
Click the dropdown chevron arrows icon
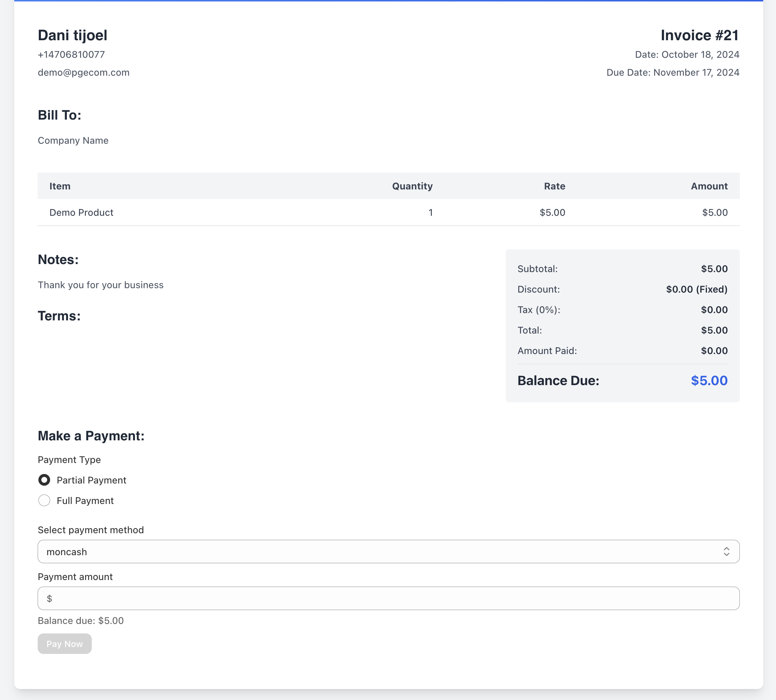726,552
